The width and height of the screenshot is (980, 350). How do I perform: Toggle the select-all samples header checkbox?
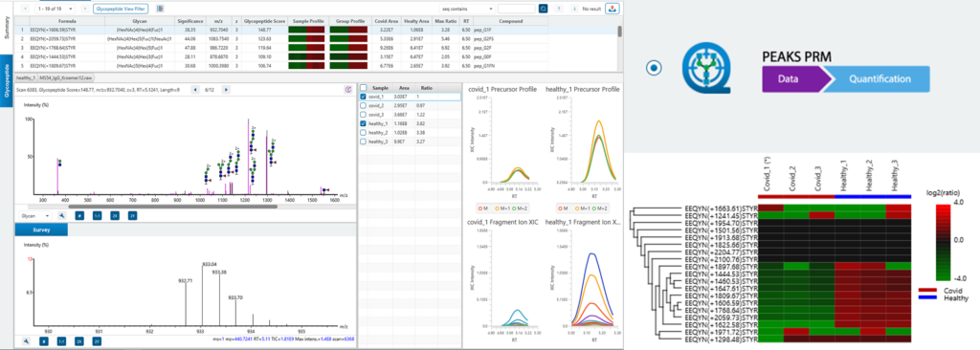pyautogui.click(x=364, y=88)
